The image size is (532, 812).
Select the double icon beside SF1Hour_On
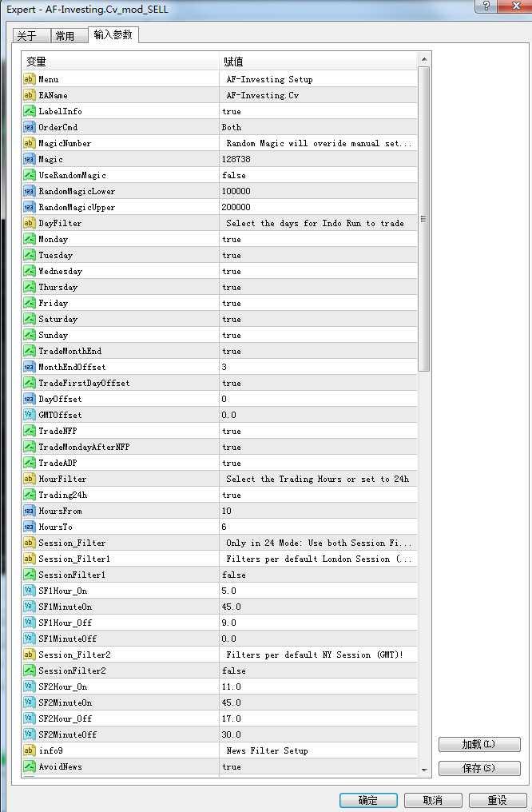point(29,591)
